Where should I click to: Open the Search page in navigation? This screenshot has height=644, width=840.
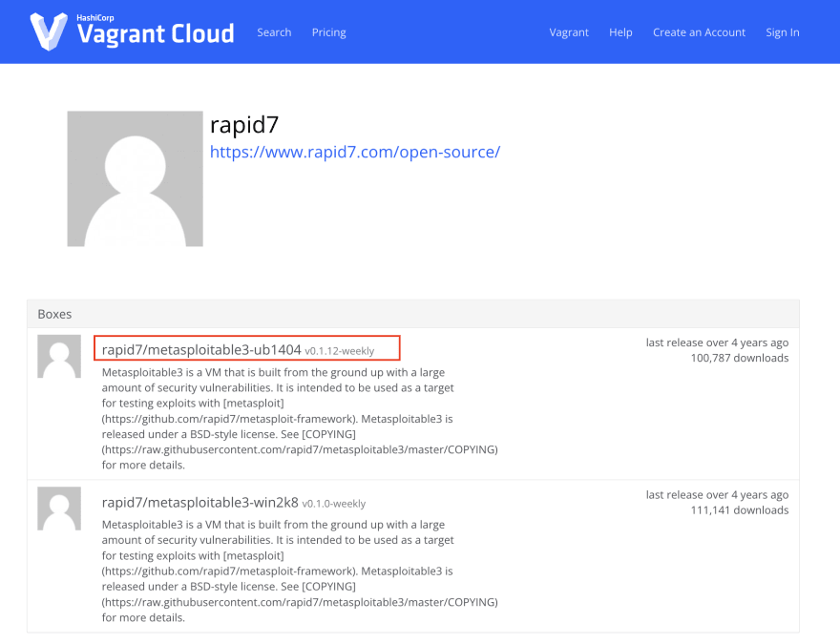pos(274,32)
